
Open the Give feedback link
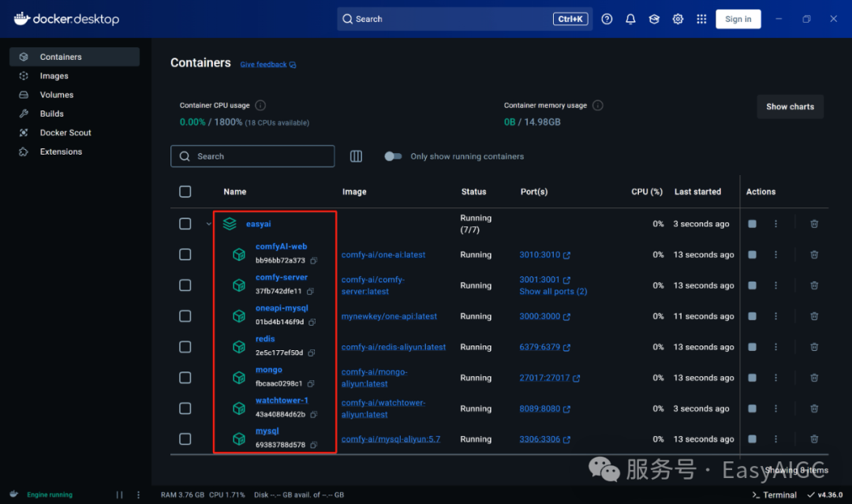pos(268,65)
